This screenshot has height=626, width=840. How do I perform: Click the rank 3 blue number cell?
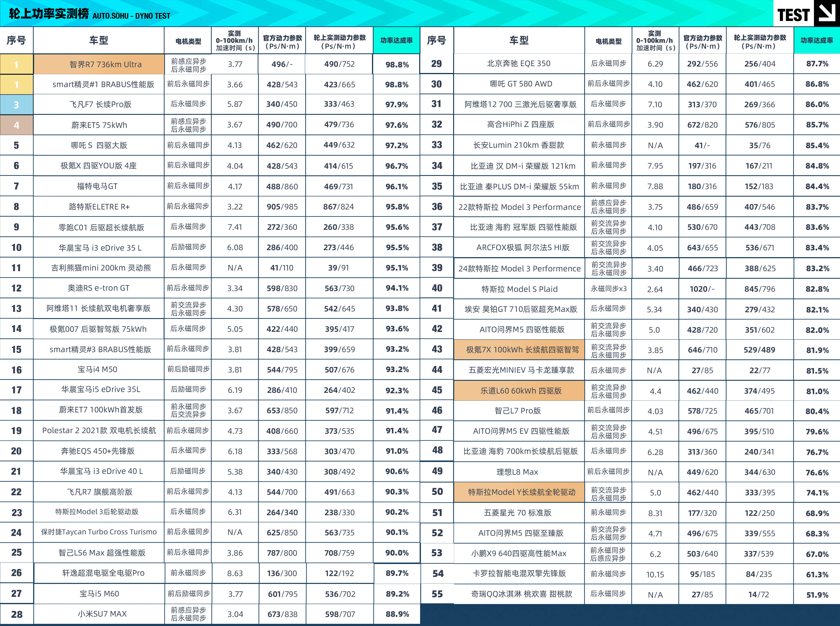(16, 105)
